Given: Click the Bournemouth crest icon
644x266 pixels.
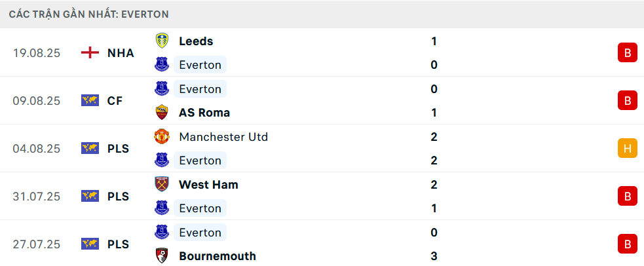Looking at the screenshot, I should 162,256.
